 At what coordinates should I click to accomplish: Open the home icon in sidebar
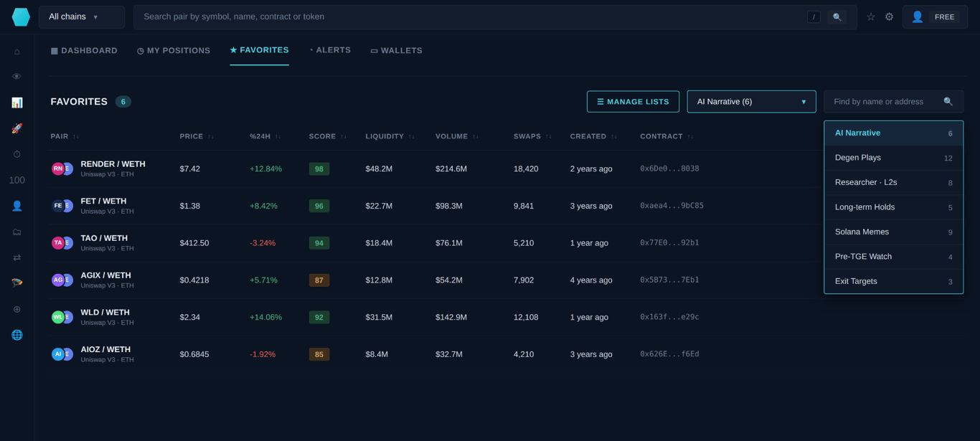(17, 51)
